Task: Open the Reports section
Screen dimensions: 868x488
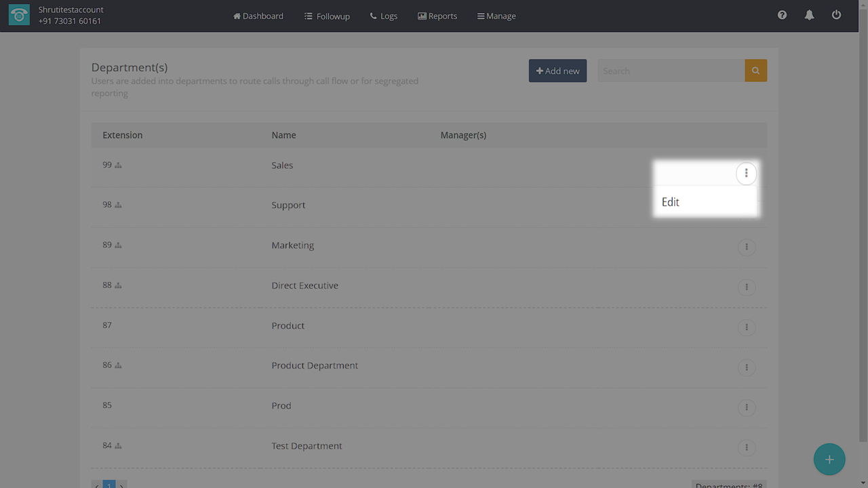Action: (437, 16)
